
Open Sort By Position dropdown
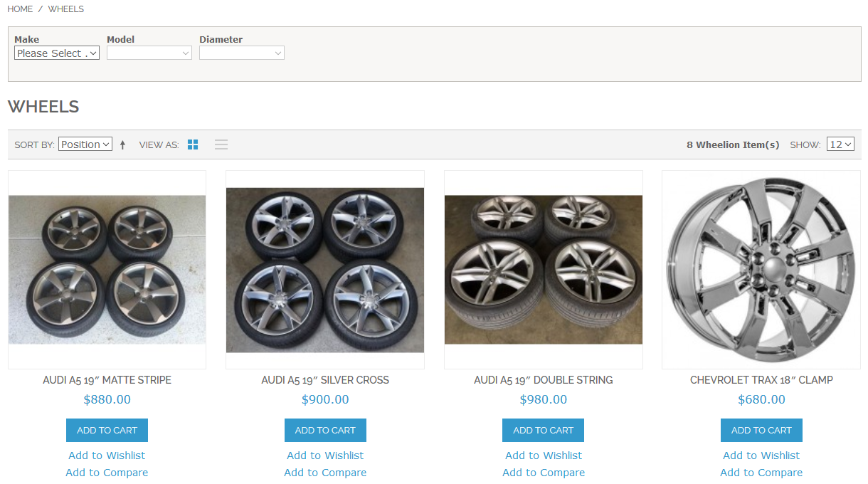click(85, 144)
